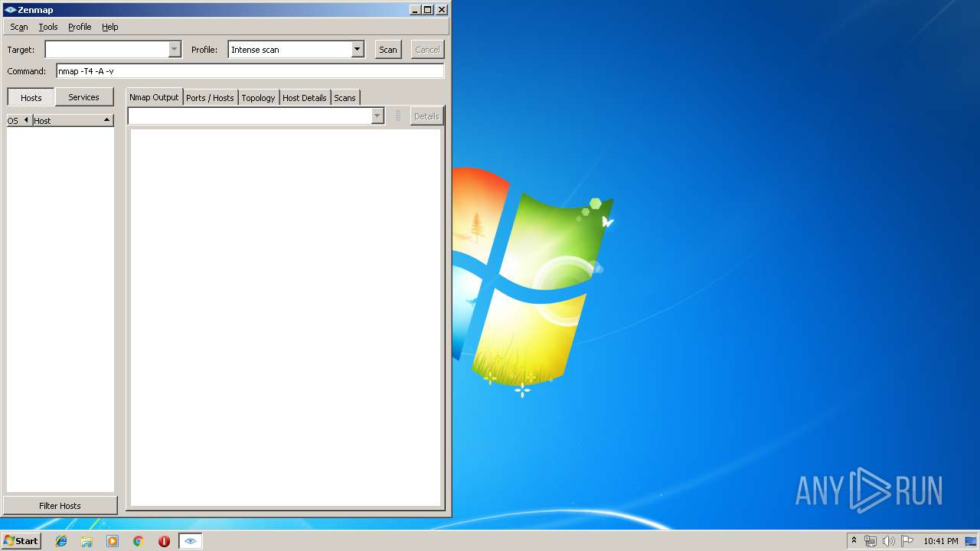This screenshot has width=980, height=551.
Task: Select the Host Details tab
Action: point(305,98)
